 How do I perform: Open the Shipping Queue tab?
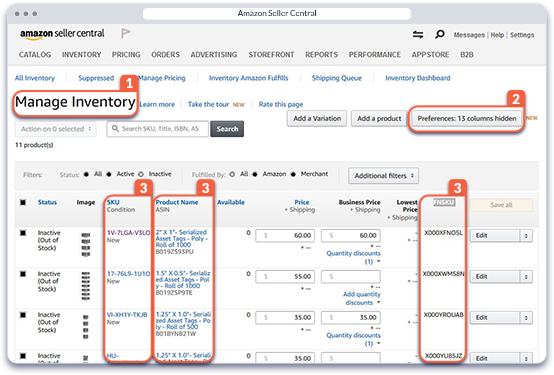tap(337, 78)
